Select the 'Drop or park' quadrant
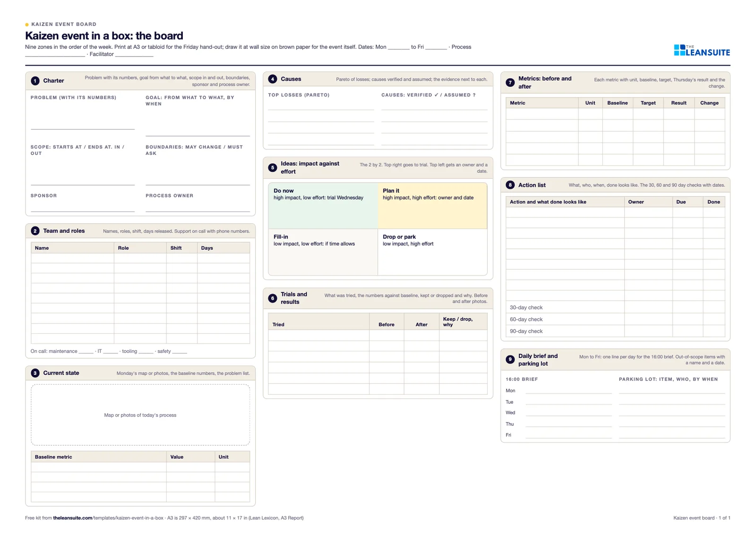 coord(432,252)
